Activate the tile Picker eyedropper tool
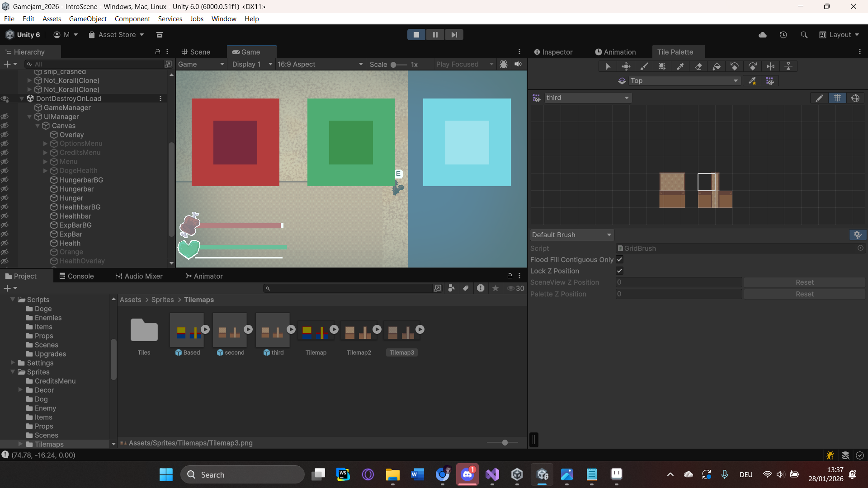 (680, 66)
